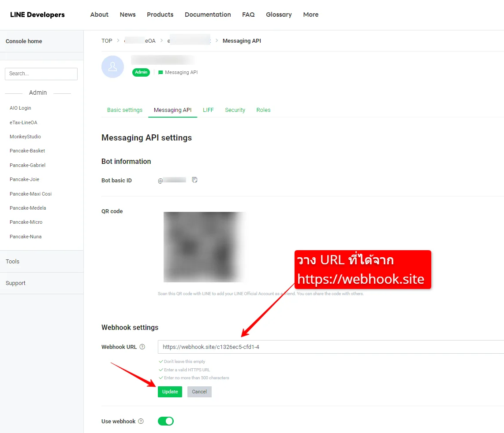The height and width of the screenshot is (433, 504).
Task: Click the green Update button
Action: (170, 392)
